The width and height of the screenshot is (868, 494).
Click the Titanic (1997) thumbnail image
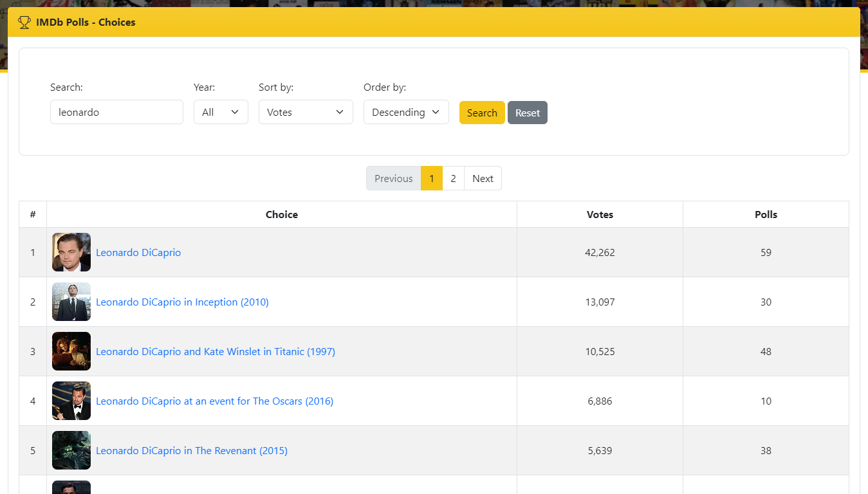(71, 351)
